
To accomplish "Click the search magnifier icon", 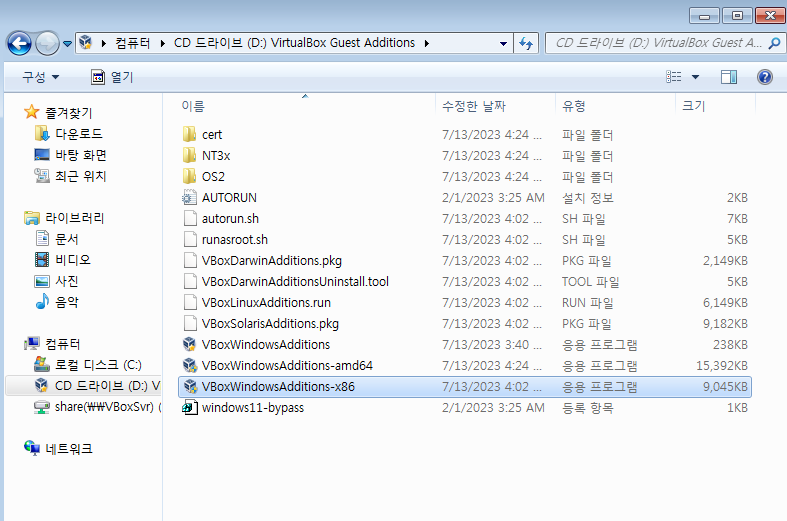I will [x=775, y=43].
